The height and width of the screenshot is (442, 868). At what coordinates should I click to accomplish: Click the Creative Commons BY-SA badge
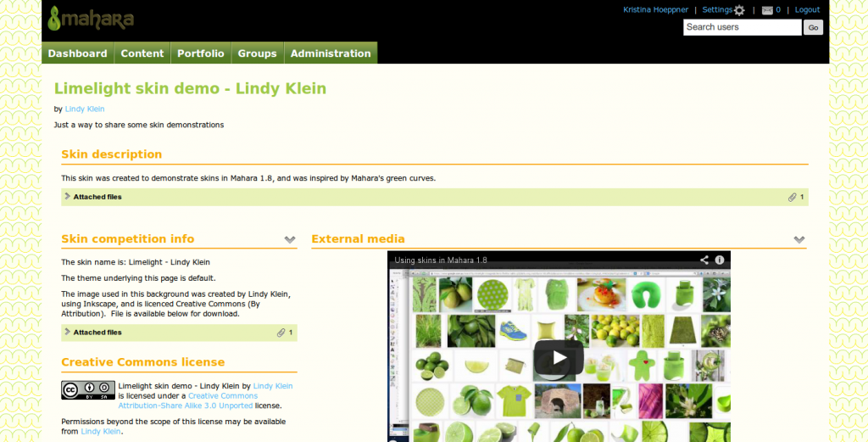tap(88, 390)
